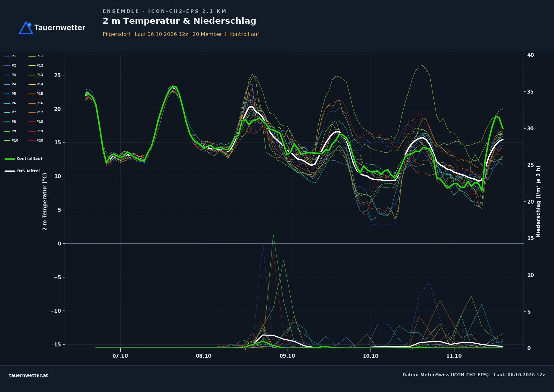The image size is (554, 392).
Task: Select the P12 legend entry
Action: coord(36,65)
